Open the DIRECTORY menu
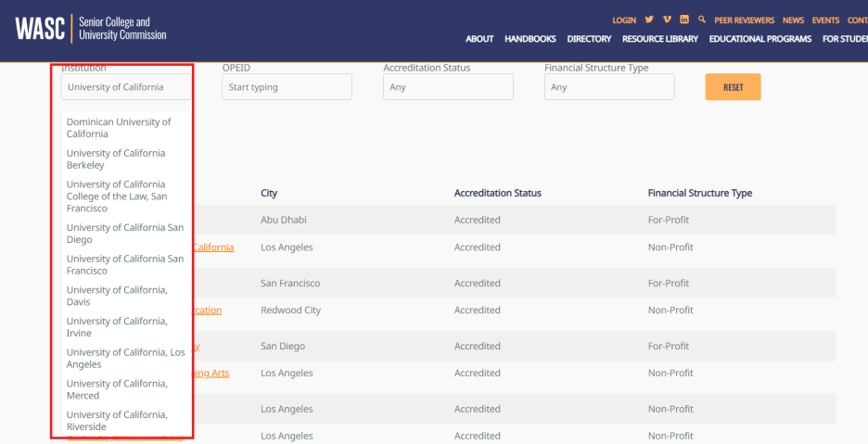The height and width of the screenshot is (444, 868). coord(589,39)
